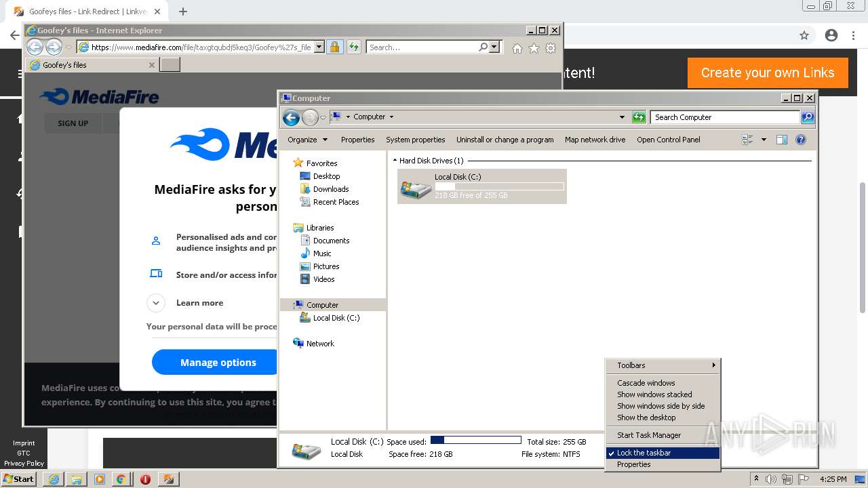Click Uninstall or change a program
Viewport: 868px width, 488px height.
505,140
